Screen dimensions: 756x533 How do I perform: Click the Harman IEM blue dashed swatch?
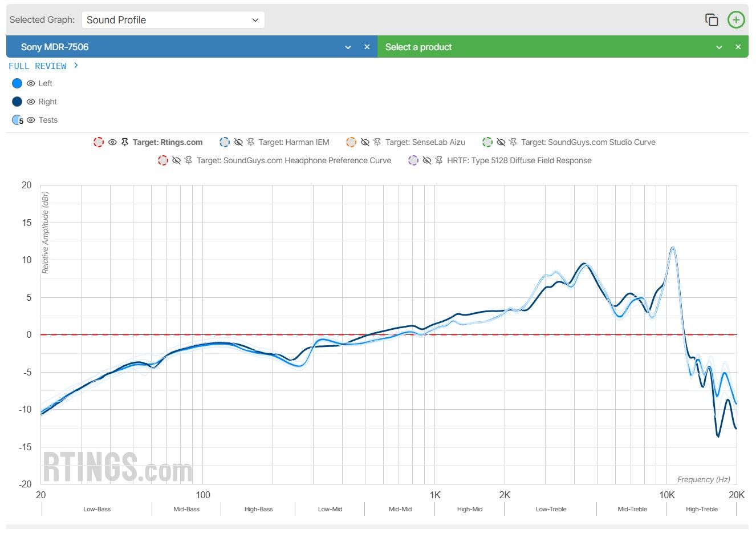click(225, 142)
